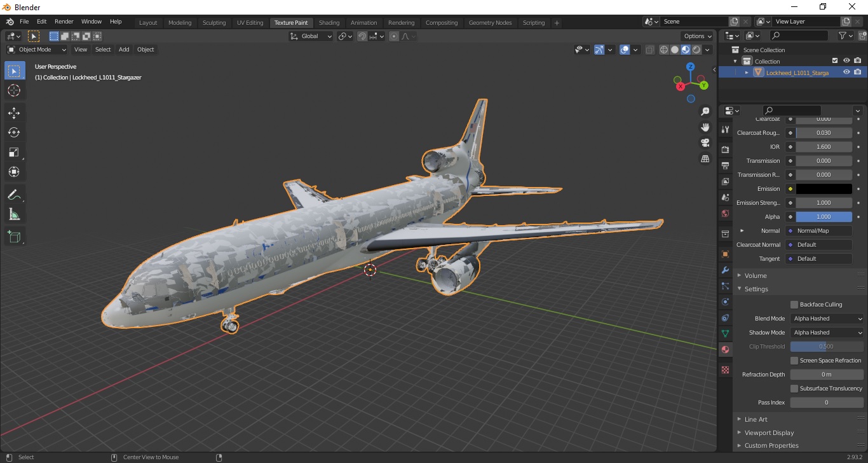Toggle X-ray view button

649,50
